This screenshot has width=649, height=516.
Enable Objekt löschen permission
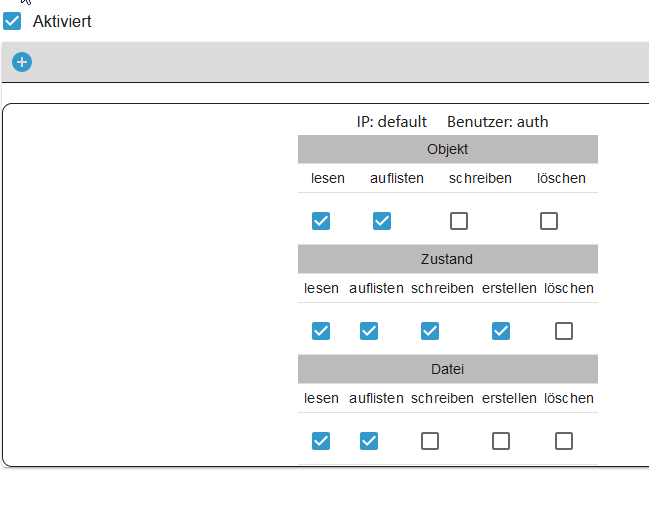pos(549,221)
